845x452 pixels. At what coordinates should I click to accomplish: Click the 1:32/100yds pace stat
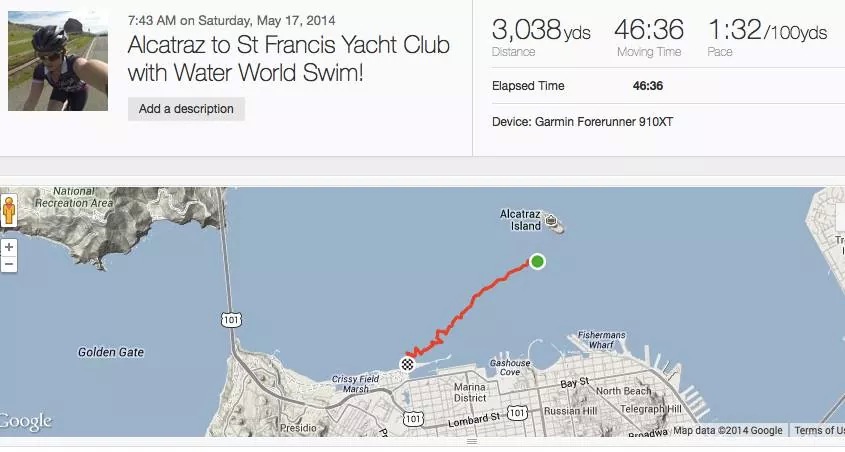767,31
